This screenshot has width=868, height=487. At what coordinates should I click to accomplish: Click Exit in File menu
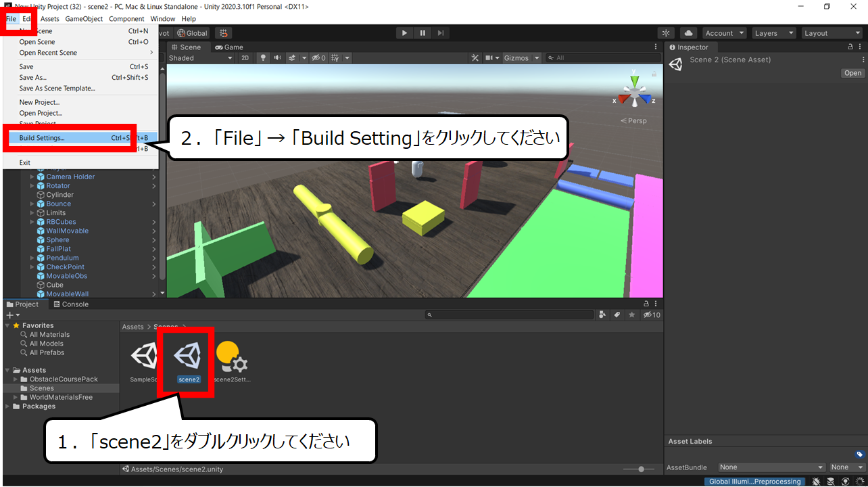click(80, 163)
